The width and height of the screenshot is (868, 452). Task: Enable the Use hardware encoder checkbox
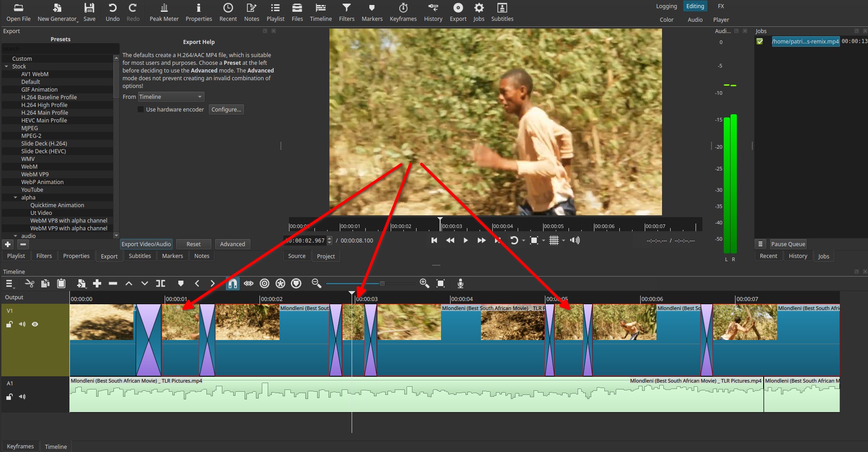tap(141, 109)
